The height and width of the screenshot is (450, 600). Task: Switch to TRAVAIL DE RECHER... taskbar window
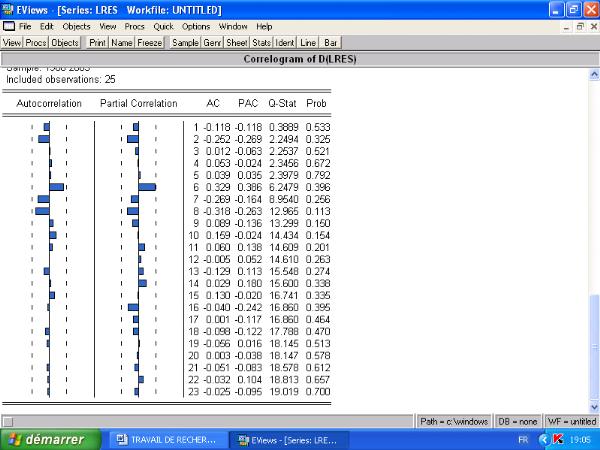pos(166,440)
